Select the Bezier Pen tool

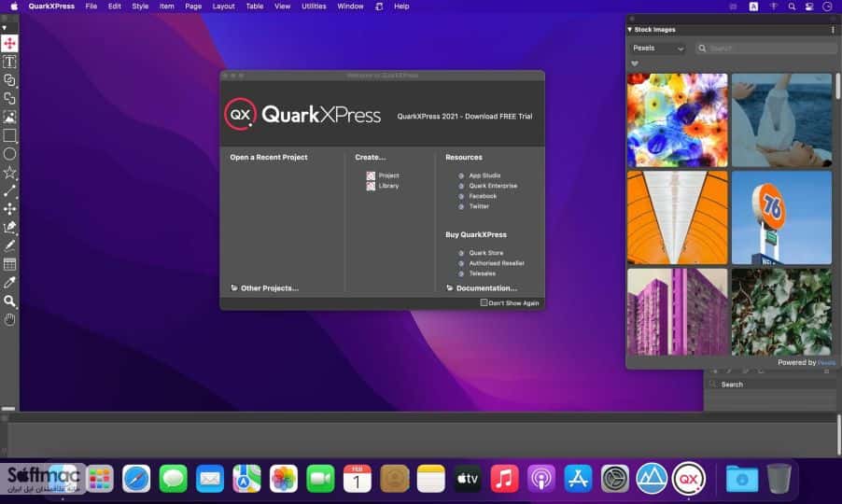[9, 227]
